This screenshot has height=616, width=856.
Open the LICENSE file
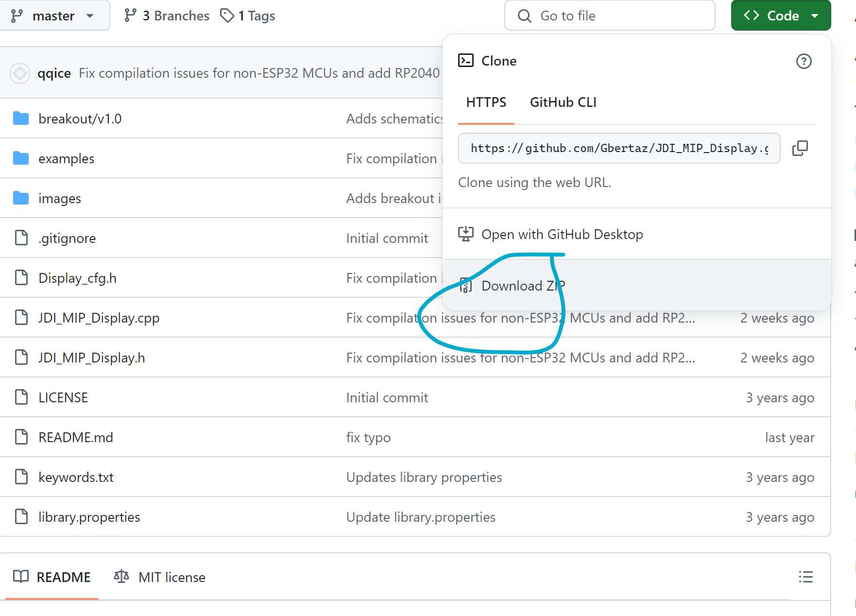click(63, 397)
